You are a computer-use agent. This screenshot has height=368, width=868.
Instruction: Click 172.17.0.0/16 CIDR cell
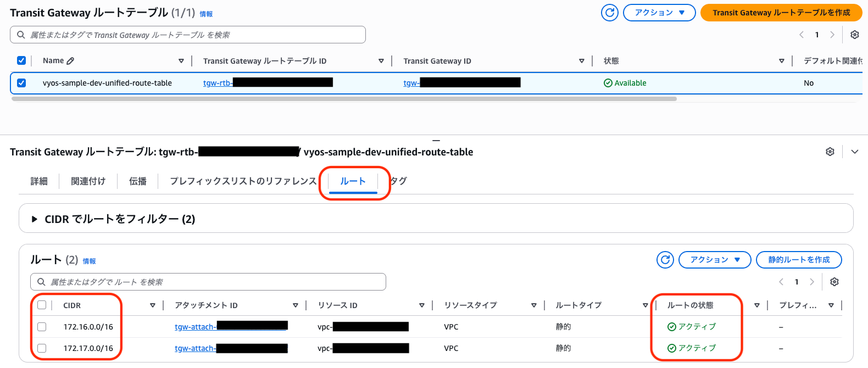click(x=88, y=348)
